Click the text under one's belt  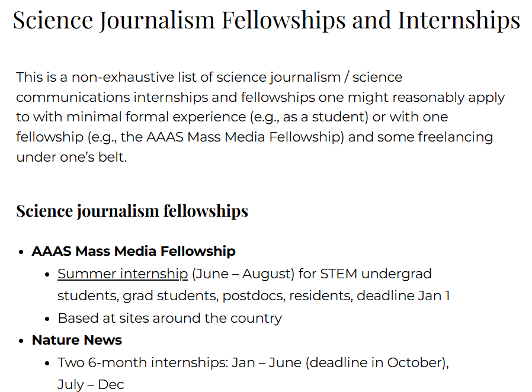point(71,157)
